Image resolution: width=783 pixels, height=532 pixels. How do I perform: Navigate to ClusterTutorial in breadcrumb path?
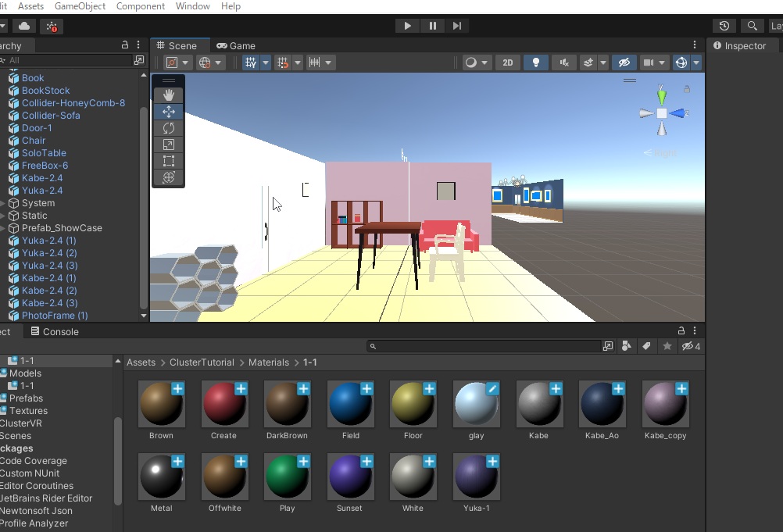(x=202, y=362)
